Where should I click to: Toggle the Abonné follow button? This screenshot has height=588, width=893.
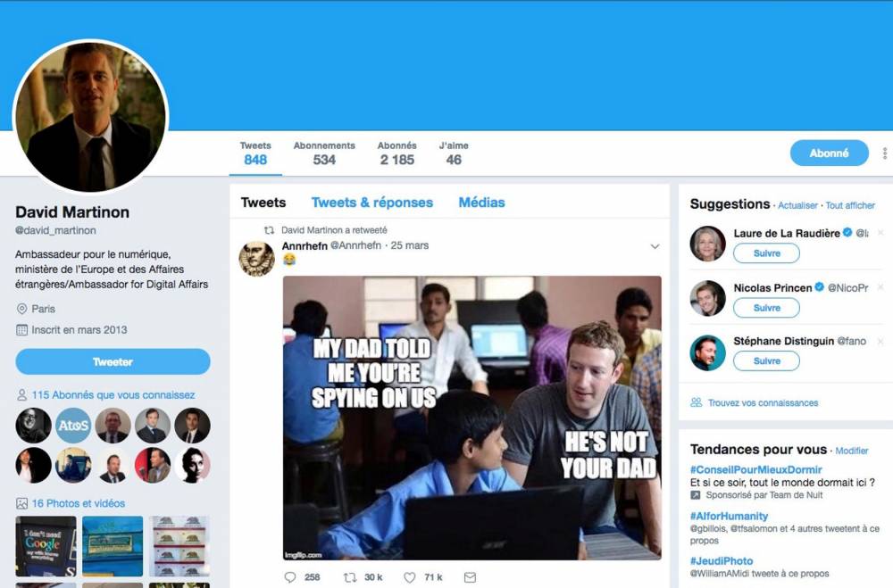[x=830, y=153]
